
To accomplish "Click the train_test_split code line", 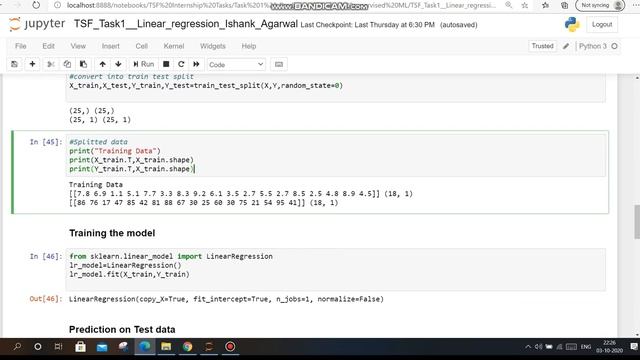I will [206, 86].
